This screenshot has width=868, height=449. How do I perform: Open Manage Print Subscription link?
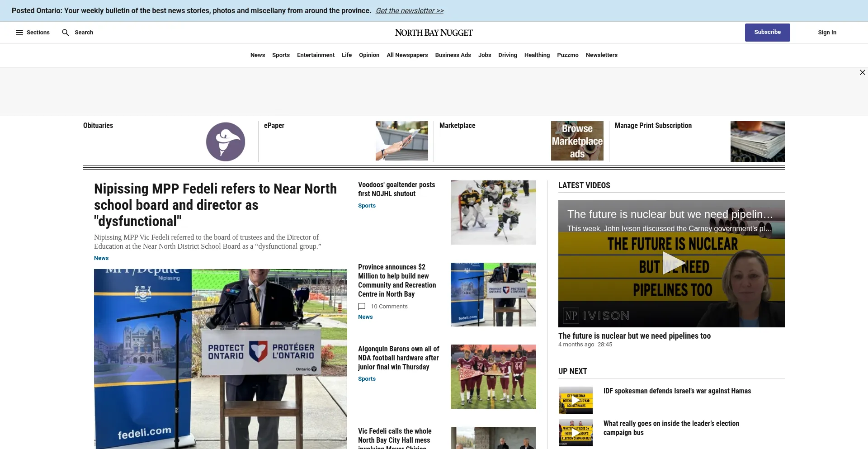pyautogui.click(x=653, y=126)
